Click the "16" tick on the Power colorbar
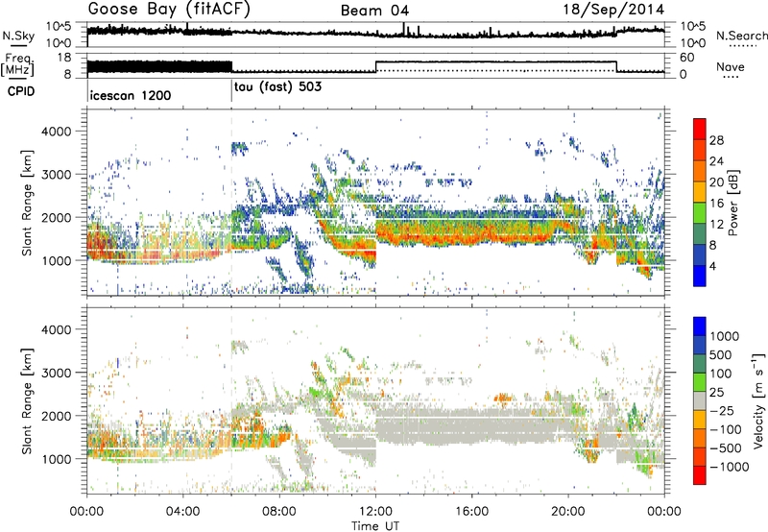The height and width of the screenshot is (532, 768). coord(716,204)
